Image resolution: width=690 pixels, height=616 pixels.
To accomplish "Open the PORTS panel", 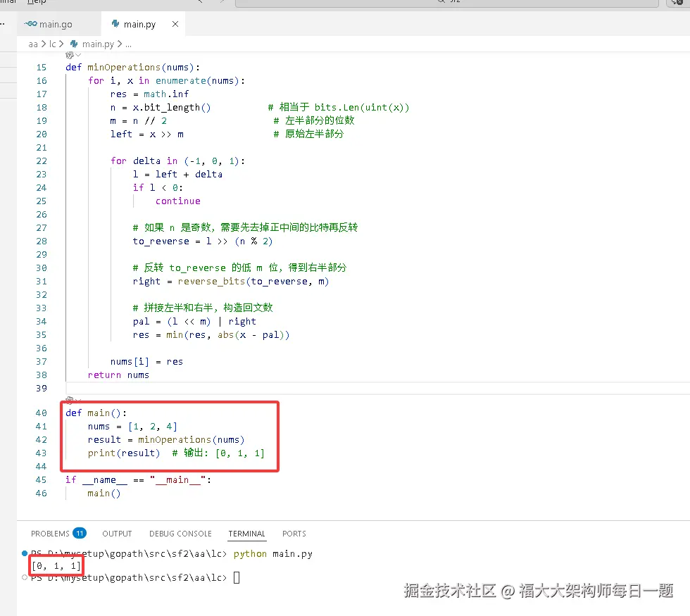I will [294, 533].
